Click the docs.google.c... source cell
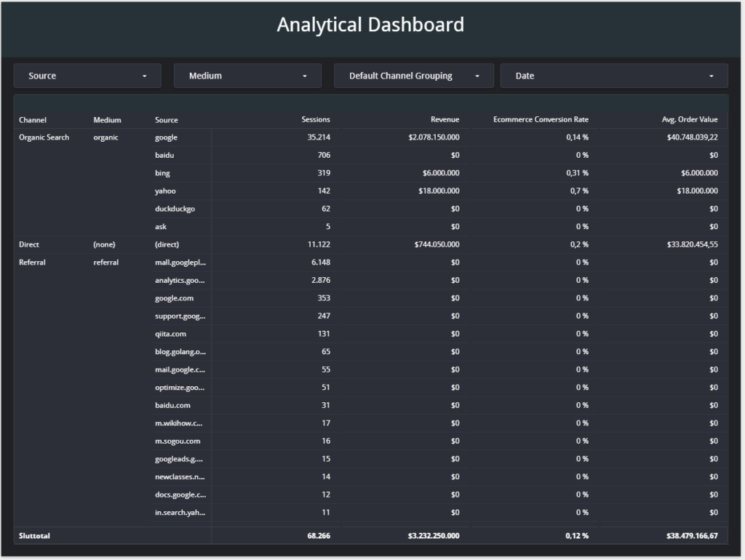Viewport: 745px width, 560px height. point(180,495)
